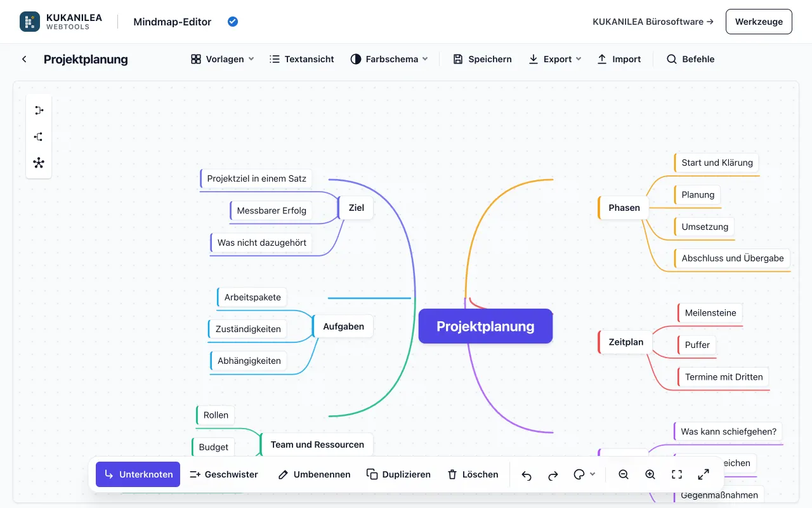Click the 'Was kann schiefgehen?' node

[x=728, y=432]
